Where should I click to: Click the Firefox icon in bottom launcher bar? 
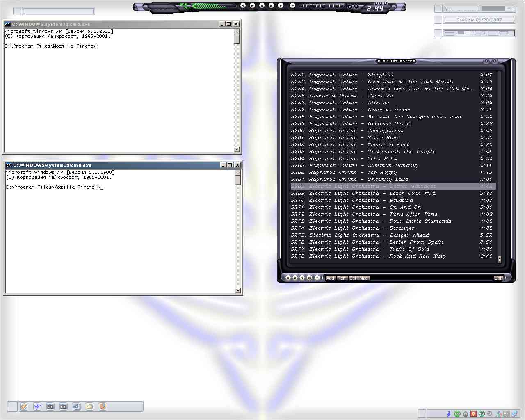click(103, 406)
